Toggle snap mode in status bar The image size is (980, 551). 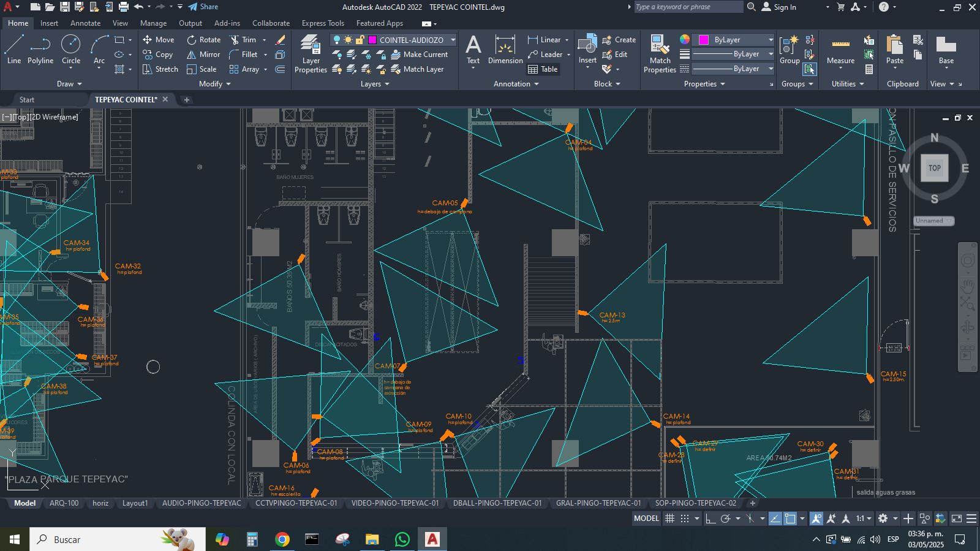(685, 519)
